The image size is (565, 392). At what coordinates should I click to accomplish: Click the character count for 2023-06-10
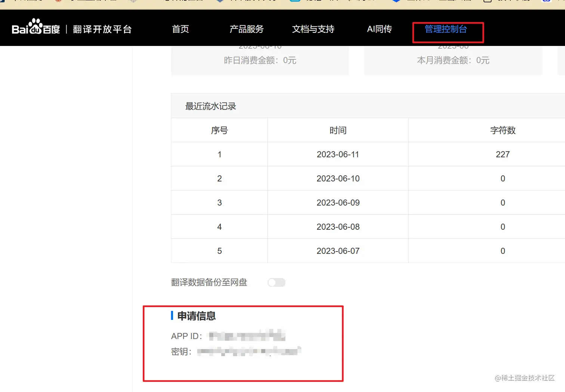[x=503, y=179]
